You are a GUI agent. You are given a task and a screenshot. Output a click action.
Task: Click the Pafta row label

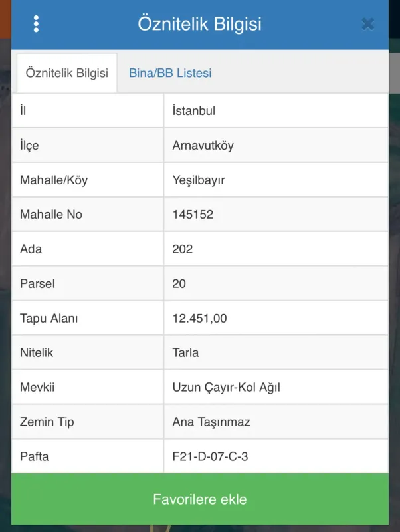(x=35, y=456)
